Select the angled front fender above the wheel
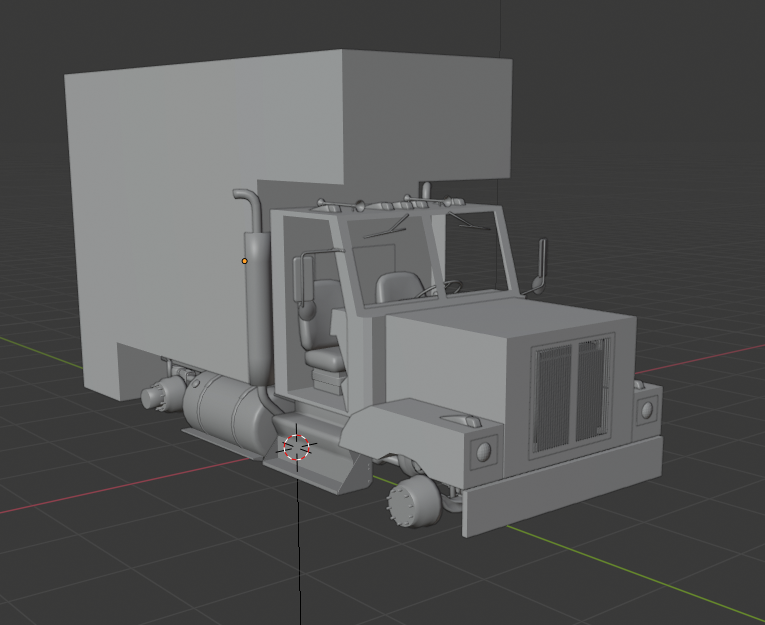765x625 pixels. 420,434
